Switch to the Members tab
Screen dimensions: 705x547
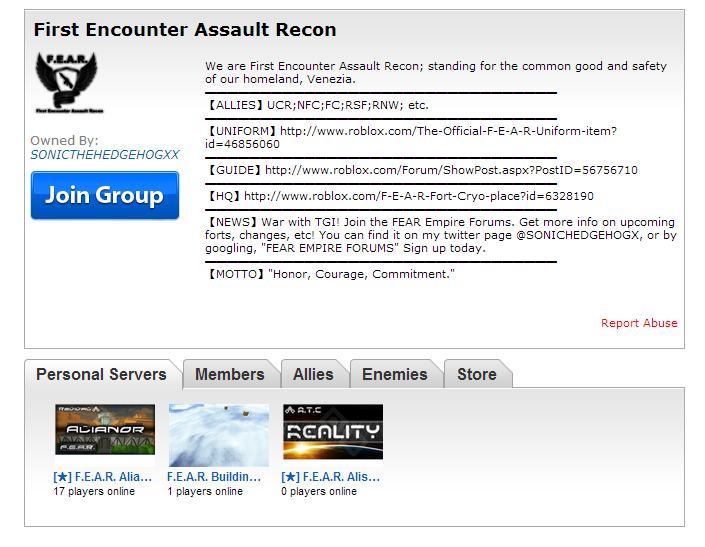coord(229,375)
